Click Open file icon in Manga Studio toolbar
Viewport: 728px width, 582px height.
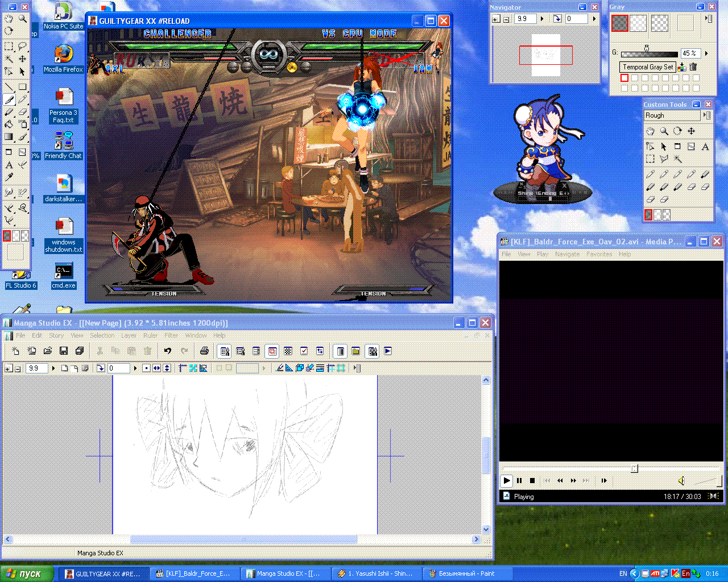click(x=48, y=351)
